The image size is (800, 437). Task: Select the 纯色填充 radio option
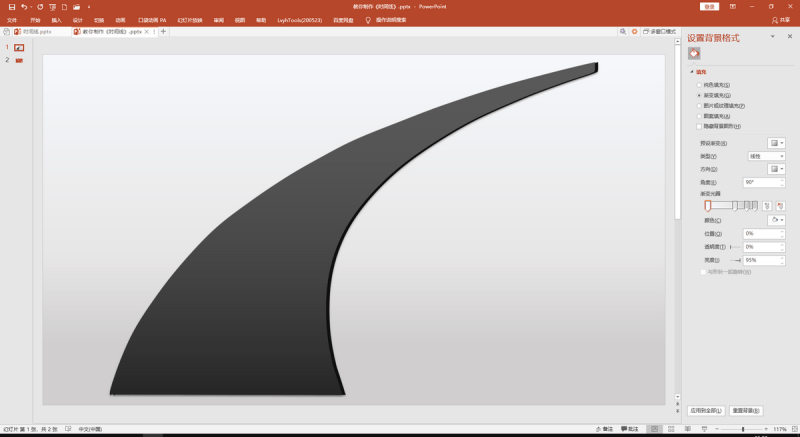pos(699,85)
